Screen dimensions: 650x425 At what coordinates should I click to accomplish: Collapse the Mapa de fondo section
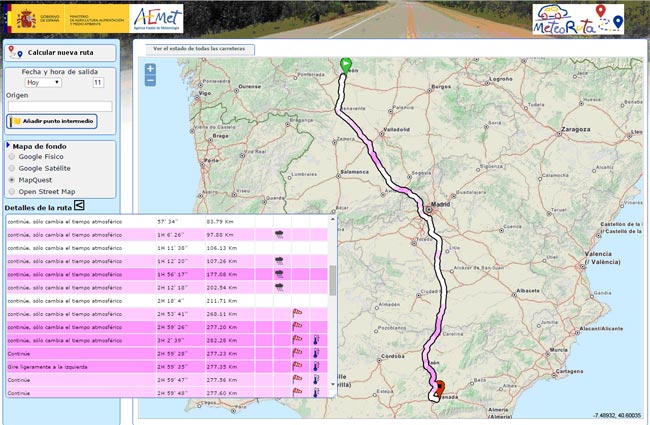point(8,146)
